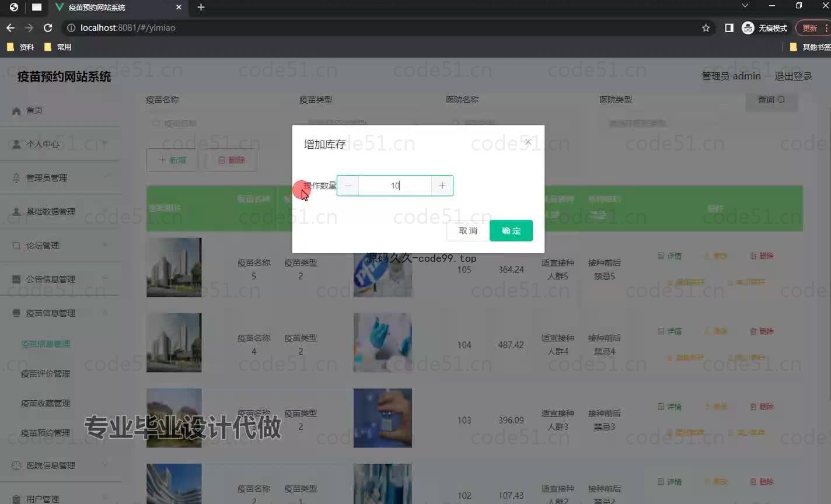Expand the 个人中心 sidebar menu
The height and width of the screenshot is (504, 831).
click(x=60, y=144)
